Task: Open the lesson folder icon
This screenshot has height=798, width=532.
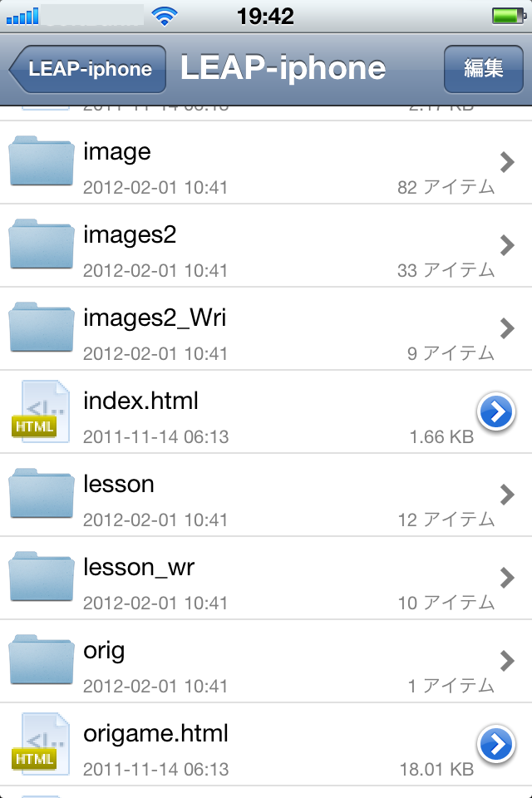Action: pos(42,493)
